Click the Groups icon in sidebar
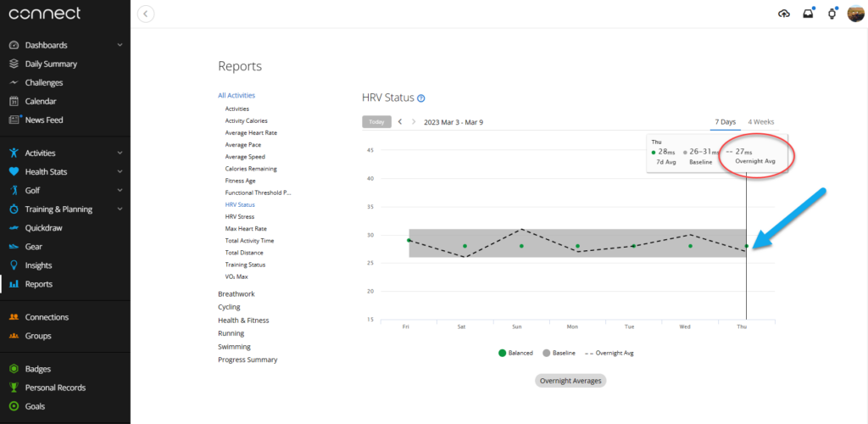 pos(14,336)
